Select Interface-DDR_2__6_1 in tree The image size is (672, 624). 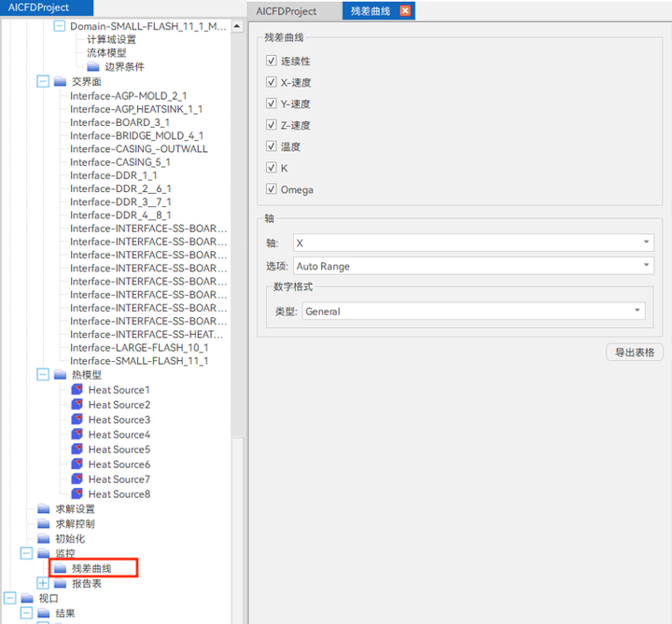pyautogui.click(x=120, y=188)
